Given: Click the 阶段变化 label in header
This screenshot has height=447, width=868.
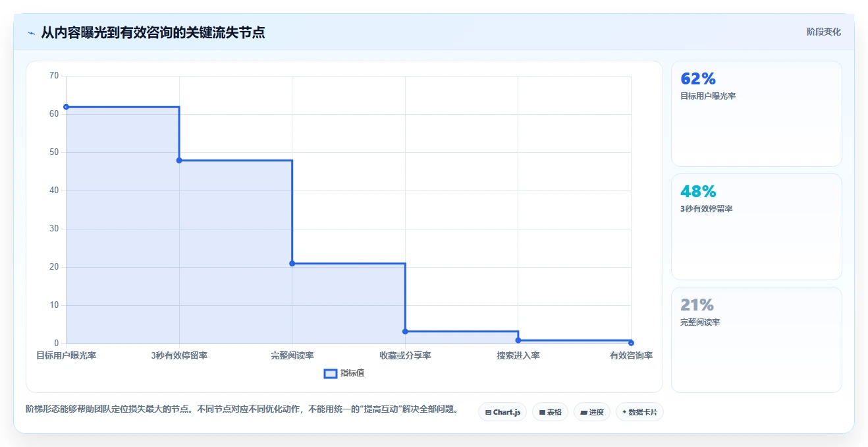Looking at the screenshot, I should pos(823,32).
